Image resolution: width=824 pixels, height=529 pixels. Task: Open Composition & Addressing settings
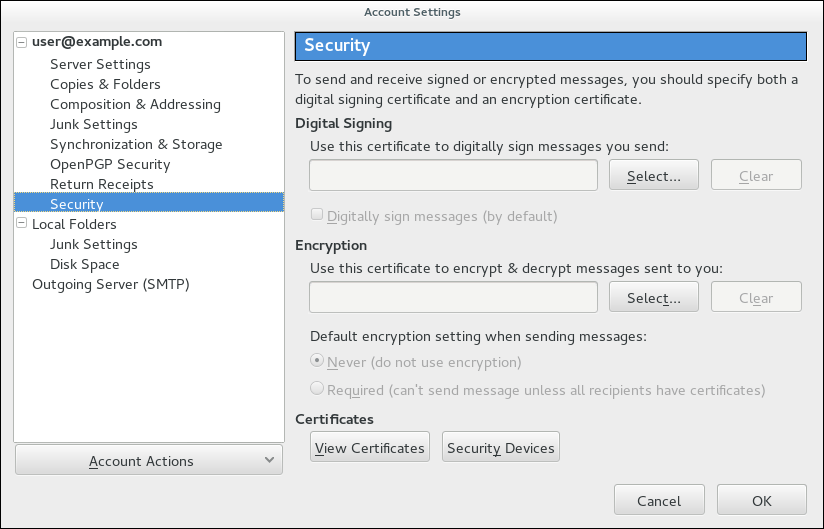(x=136, y=104)
